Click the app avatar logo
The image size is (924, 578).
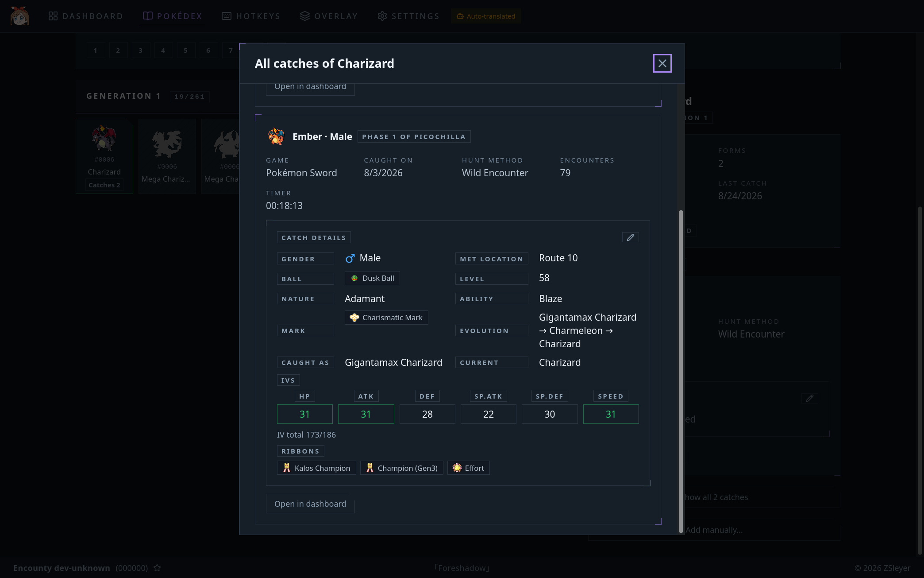click(20, 16)
